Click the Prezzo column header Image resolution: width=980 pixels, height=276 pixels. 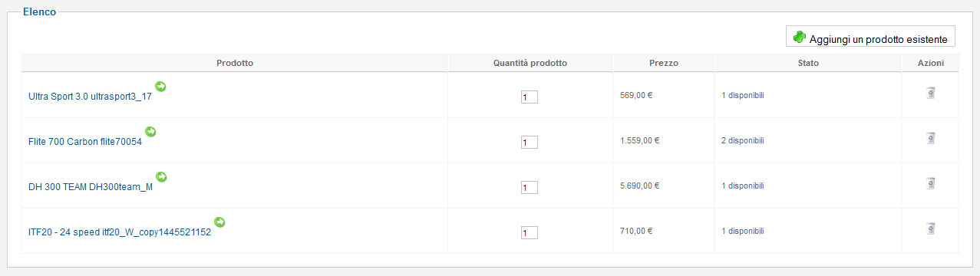(663, 63)
